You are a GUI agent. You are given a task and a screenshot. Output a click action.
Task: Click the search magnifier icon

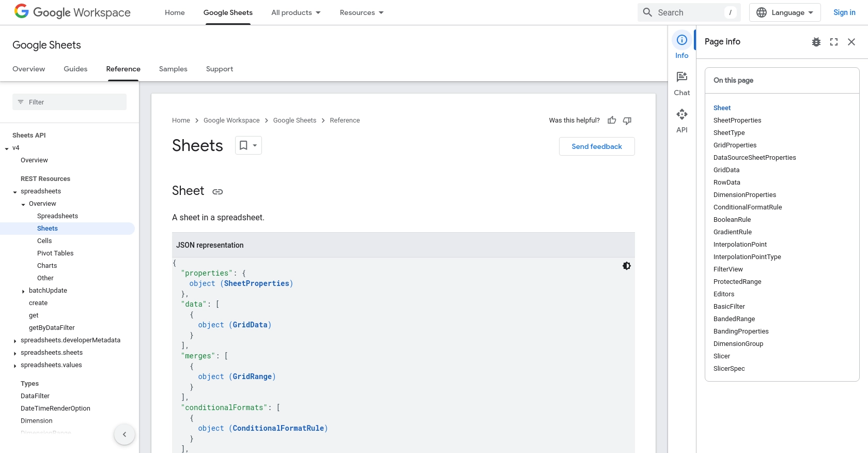(x=647, y=12)
